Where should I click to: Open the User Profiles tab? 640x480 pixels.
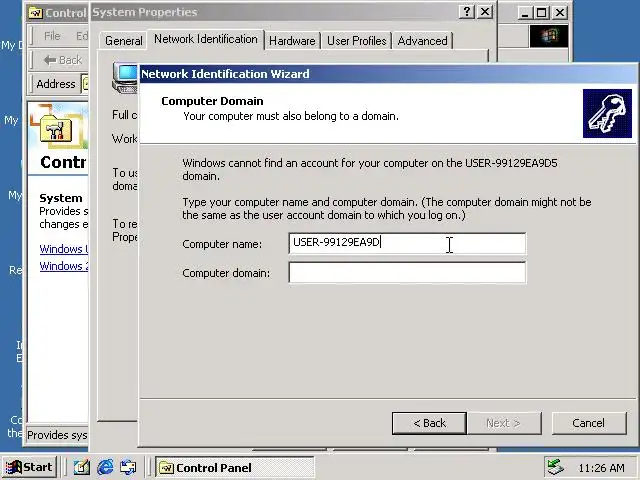356,41
